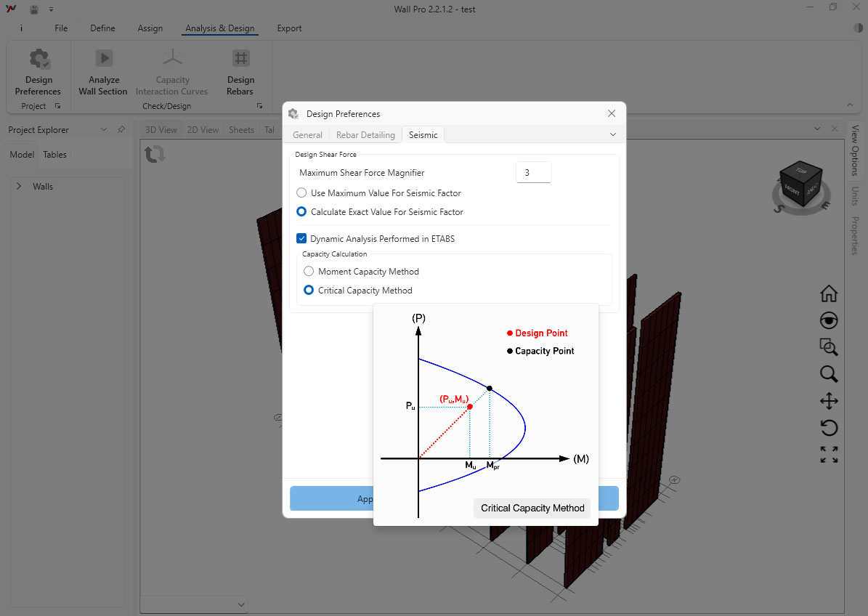Open the Export ribbon tab
This screenshot has height=616, width=868.
[289, 28]
